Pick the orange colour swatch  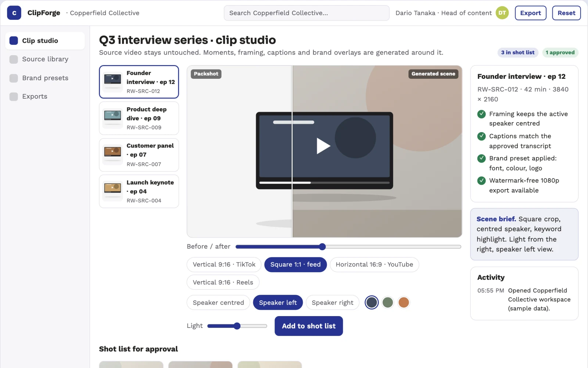click(404, 302)
